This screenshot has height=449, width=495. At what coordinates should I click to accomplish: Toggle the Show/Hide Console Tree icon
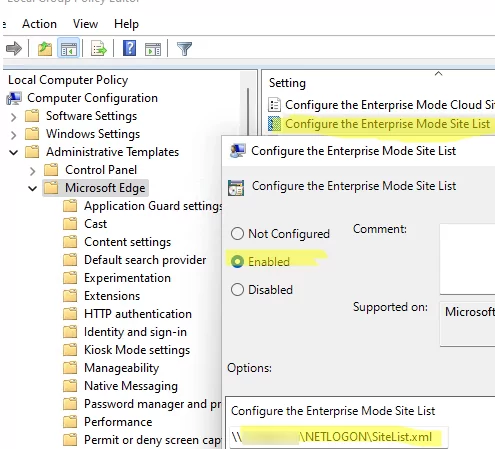coord(69,49)
